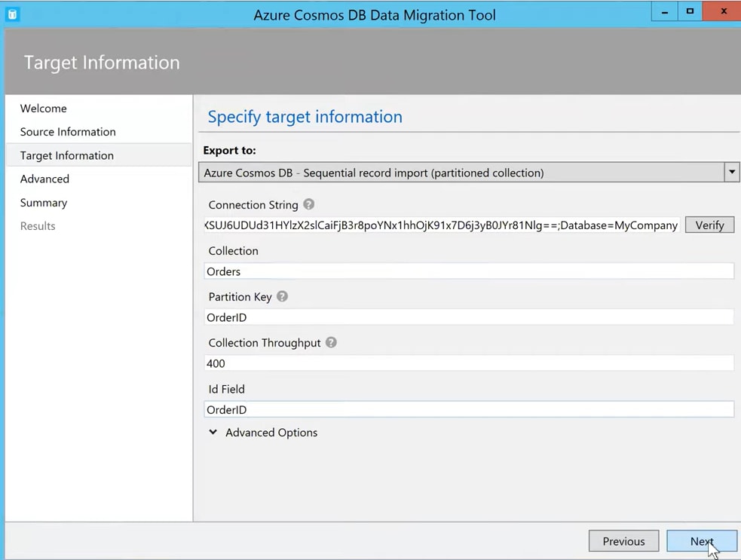The height and width of the screenshot is (560, 741).
Task: Click the Previous button
Action: coord(623,541)
